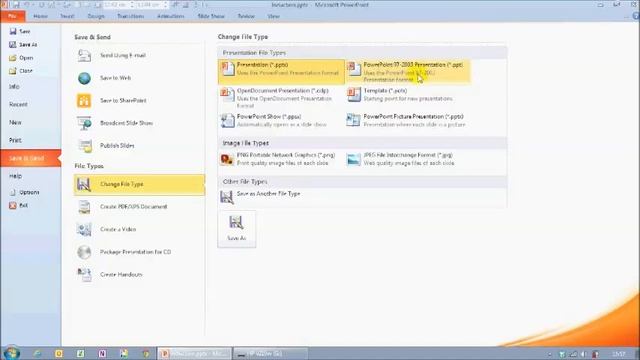Switch to the Home ribbon tab
Screen dimensions: 640x360
click(x=40, y=16)
